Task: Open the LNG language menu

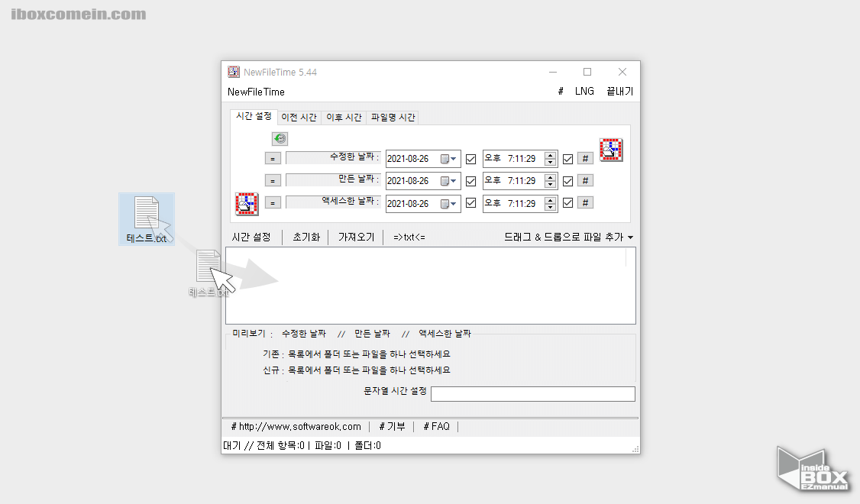Action: click(x=584, y=92)
